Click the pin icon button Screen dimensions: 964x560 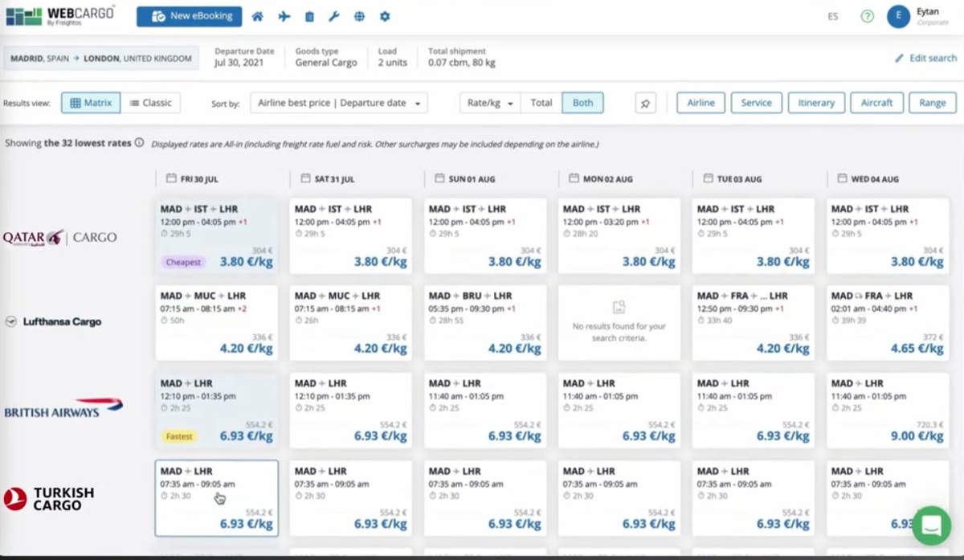pos(646,103)
